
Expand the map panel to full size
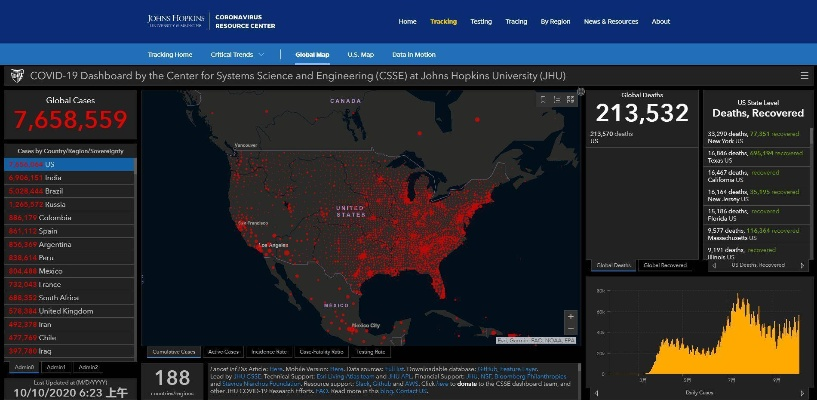581,92
